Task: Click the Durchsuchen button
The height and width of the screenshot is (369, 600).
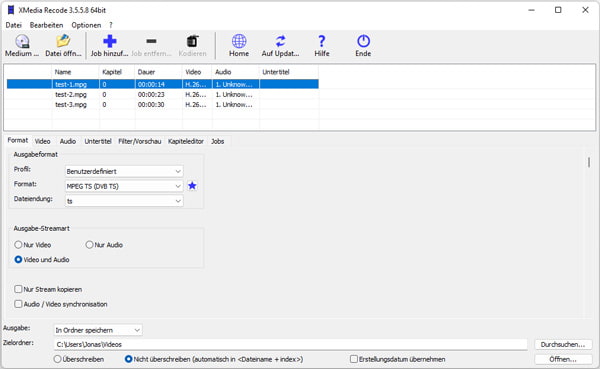Action: 563,345
